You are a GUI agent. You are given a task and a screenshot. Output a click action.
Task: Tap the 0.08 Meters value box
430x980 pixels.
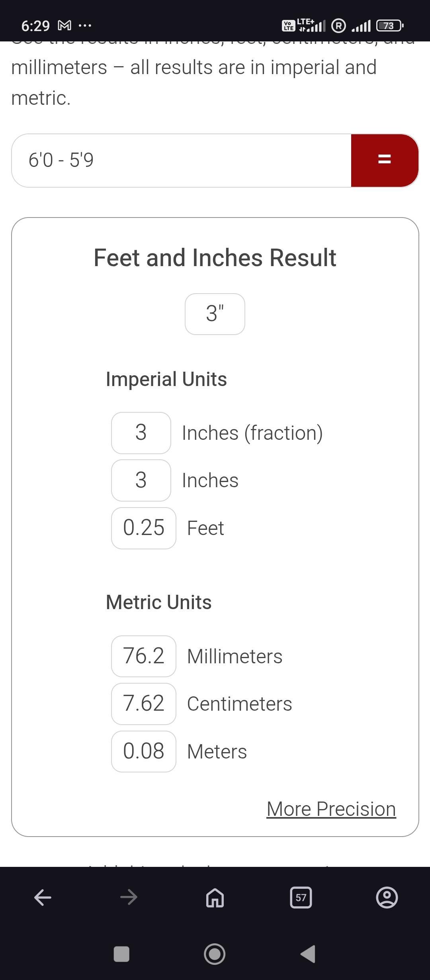coord(144,751)
